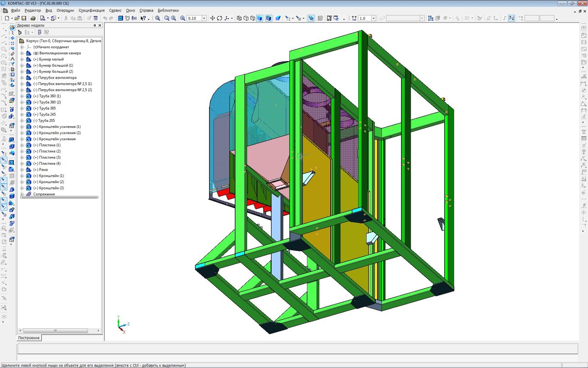Screen dimensions: 588x368
Task: Click the Open file icon
Action: tap(17, 18)
